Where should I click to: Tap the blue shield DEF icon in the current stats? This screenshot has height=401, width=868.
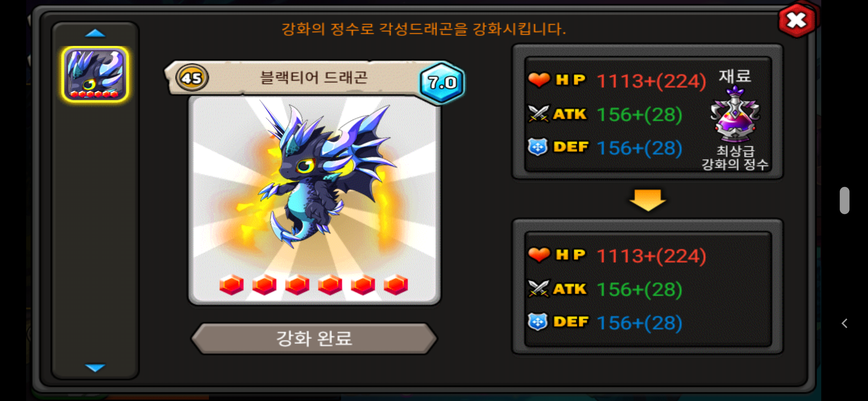pos(538,147)
